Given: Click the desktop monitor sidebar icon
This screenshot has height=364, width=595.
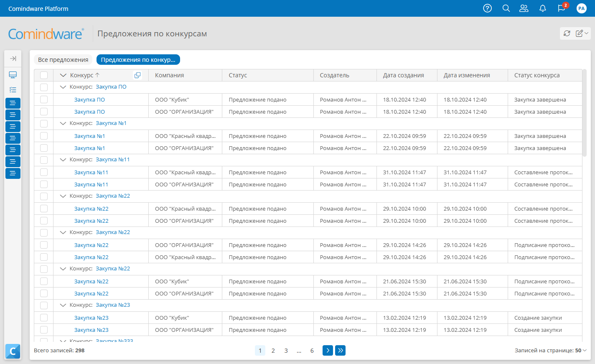Looking at the screenshot, I should (13, 75).
